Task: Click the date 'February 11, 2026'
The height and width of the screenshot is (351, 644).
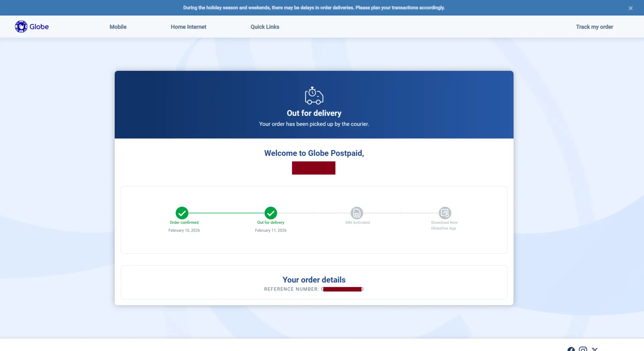Action: pos(271,231)
